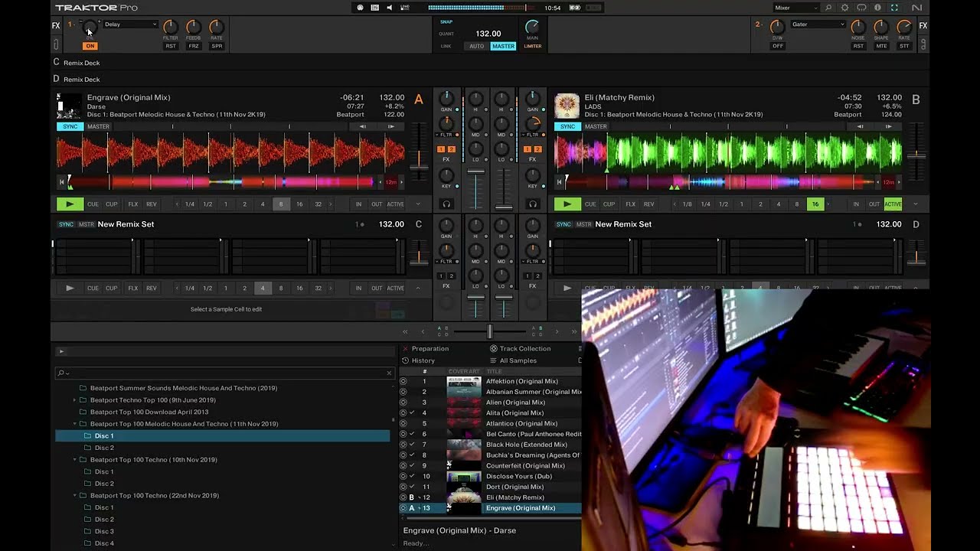
Task: Toggle MASTER clock button in header
Action: [x=503, y=46]
